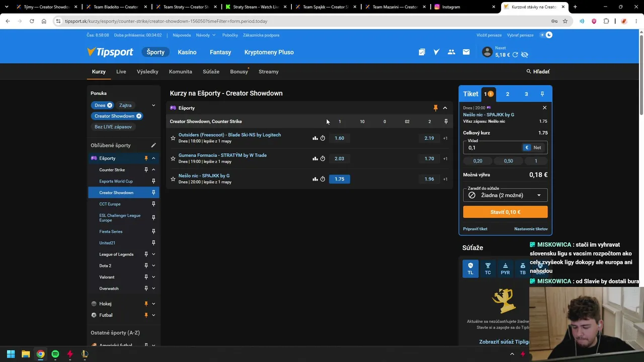
Task: Open the Streamy menu item
Action: 269,71
